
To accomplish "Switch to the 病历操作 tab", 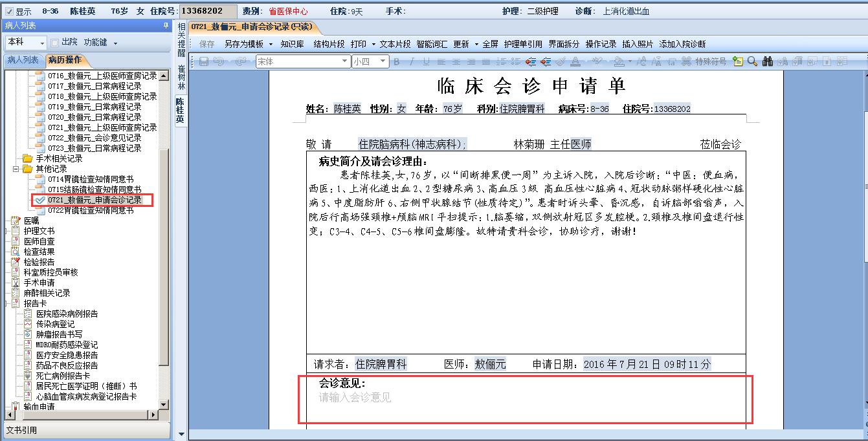I will click(64, 60).
